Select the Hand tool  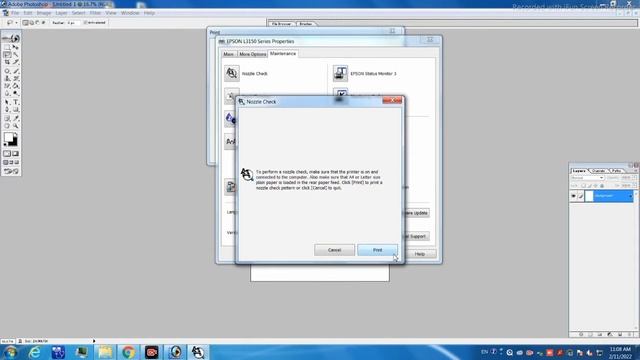pyautogui.click(x=7, y=126)
